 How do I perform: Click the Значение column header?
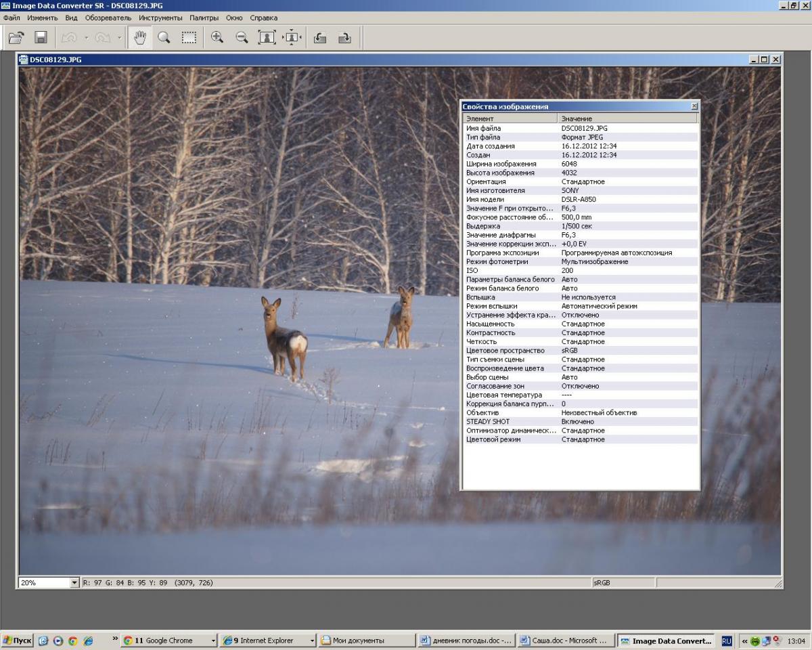(x=577, y=118)
